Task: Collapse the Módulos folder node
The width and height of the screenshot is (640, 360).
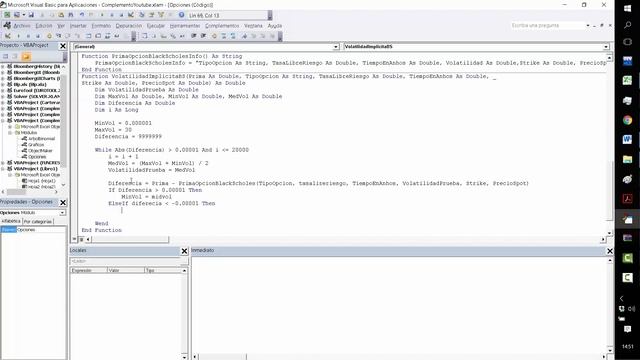Action: click(10, 133)
